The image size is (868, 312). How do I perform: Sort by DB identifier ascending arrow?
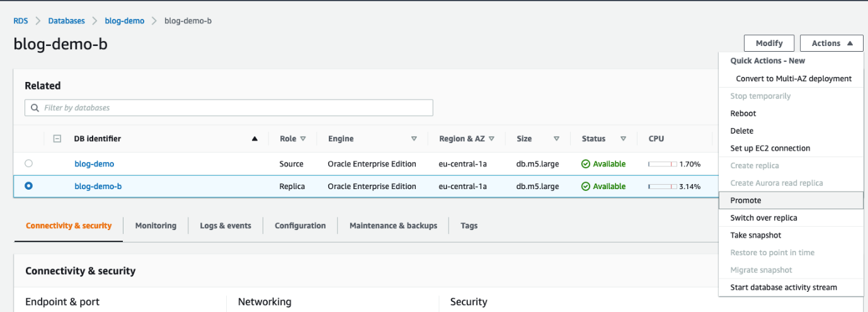coord(254,139)
